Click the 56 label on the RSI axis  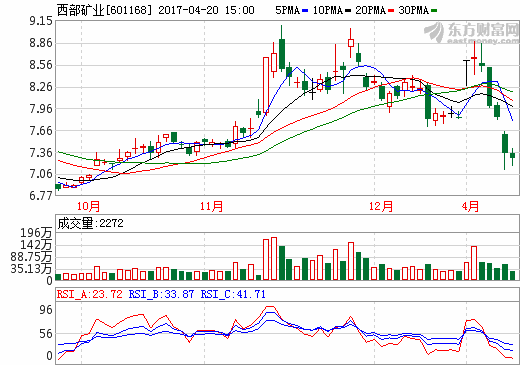point(46,334)
